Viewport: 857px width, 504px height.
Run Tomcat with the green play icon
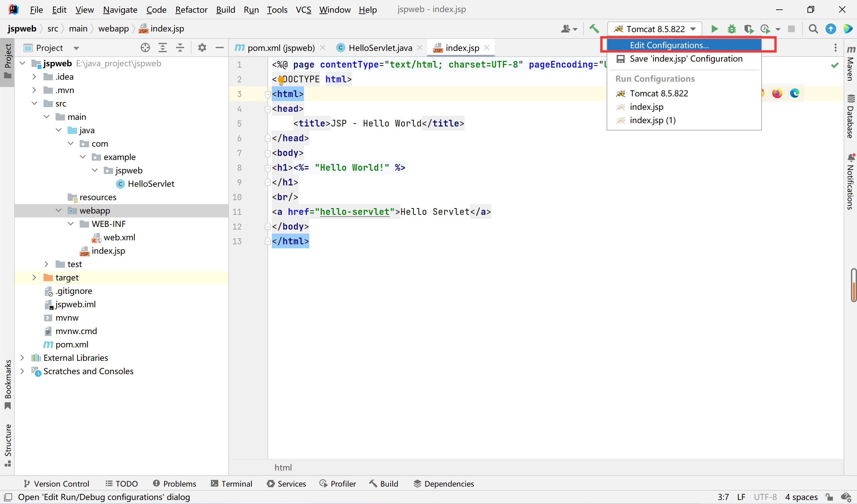714,29
